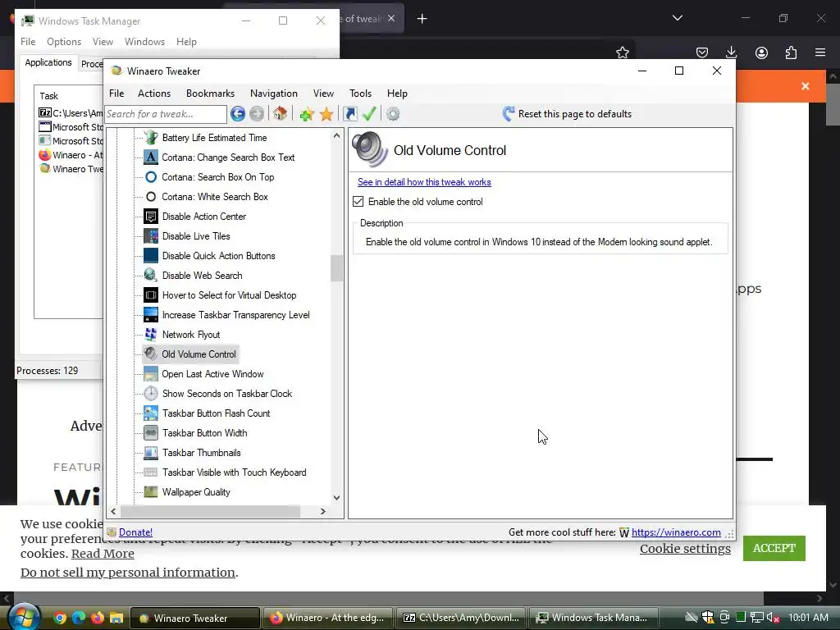Click the Forward navigation arrow in Winaero Tweaker
The image size is (840, 630).
[x=257, y=113]
